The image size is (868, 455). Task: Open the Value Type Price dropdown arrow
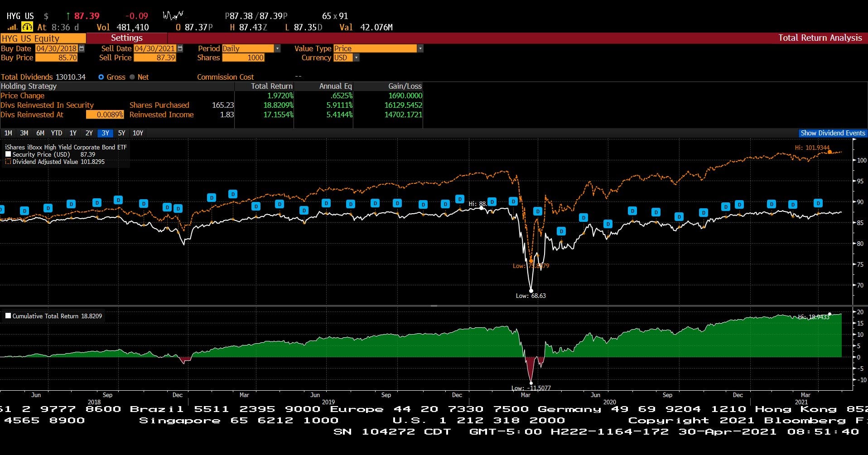pyautogui.click(x=420, y=48)
